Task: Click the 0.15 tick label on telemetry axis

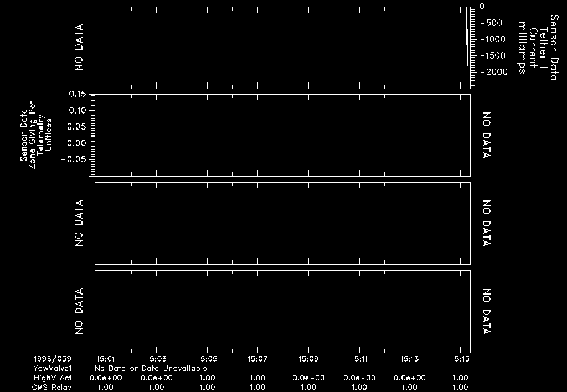Action: click(77, 94)
